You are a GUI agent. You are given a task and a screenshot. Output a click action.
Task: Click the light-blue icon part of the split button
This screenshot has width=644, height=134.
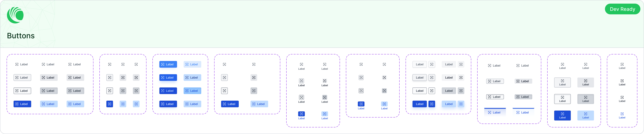tap(461, 104)
